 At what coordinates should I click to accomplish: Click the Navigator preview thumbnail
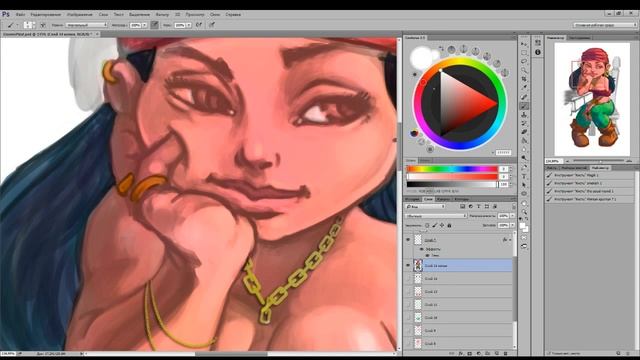(592, 99)
